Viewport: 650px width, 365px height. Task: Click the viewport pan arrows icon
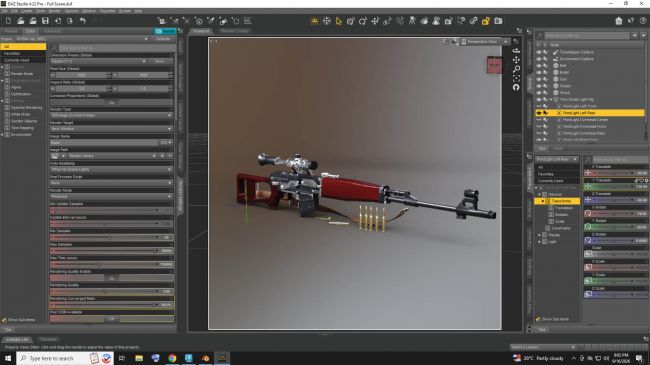516,60
